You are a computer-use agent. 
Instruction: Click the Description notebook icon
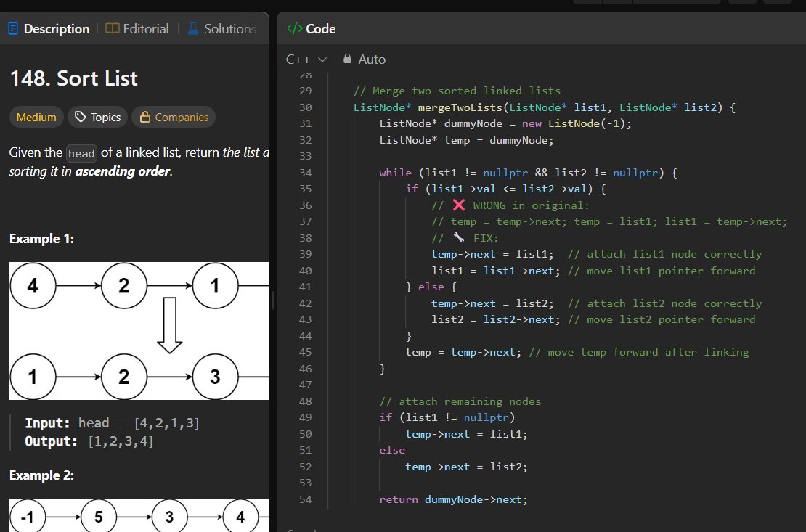click(12, 28)
